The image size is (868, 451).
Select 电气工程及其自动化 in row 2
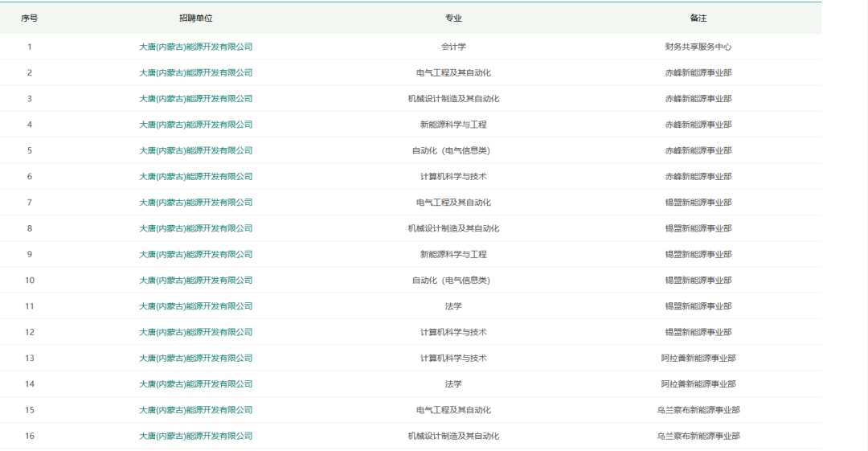click(453, 73)
